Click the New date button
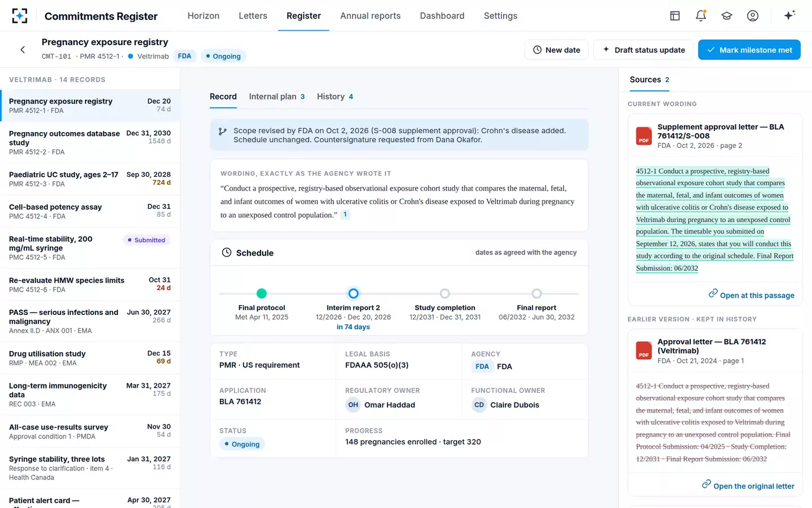812x508 pixels. click(557, 50)
